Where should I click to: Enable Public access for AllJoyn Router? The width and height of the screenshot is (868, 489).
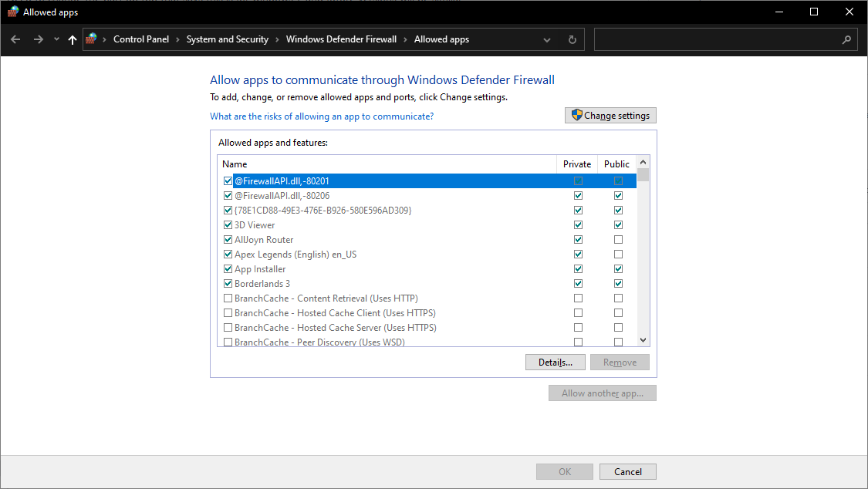coord(618,239)
